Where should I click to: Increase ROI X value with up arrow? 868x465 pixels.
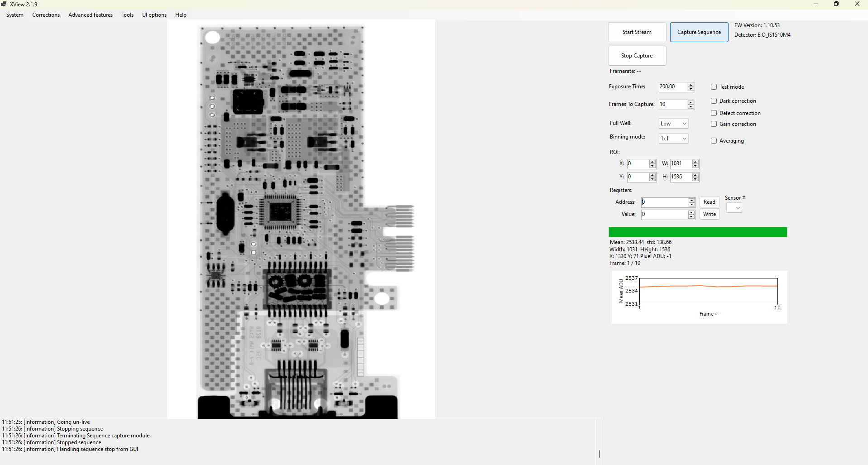click(652, 162)
